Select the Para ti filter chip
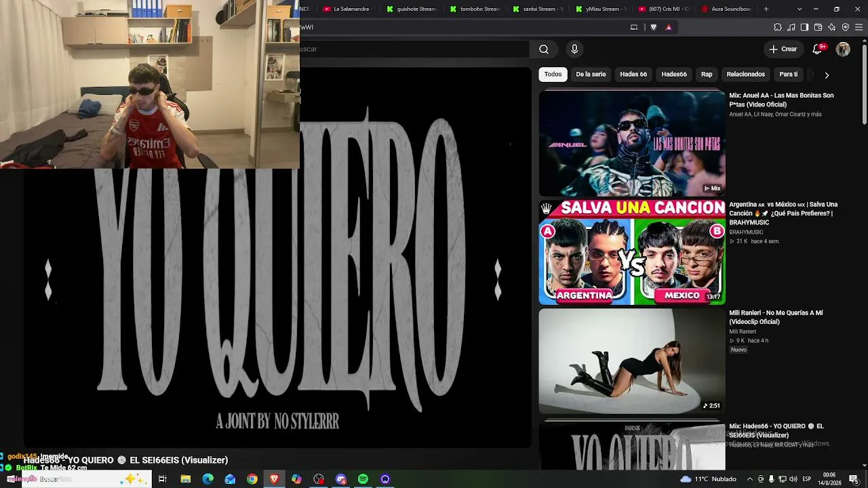The width and height of the screenshot is (868, 488). pyautogui.click(x=789, y=75)
